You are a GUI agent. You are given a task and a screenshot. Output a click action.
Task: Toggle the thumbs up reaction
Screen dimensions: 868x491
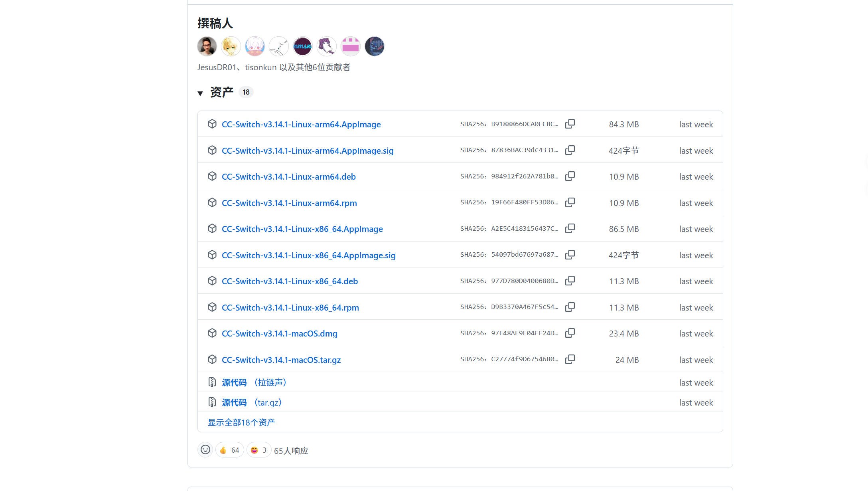point(230,450)
